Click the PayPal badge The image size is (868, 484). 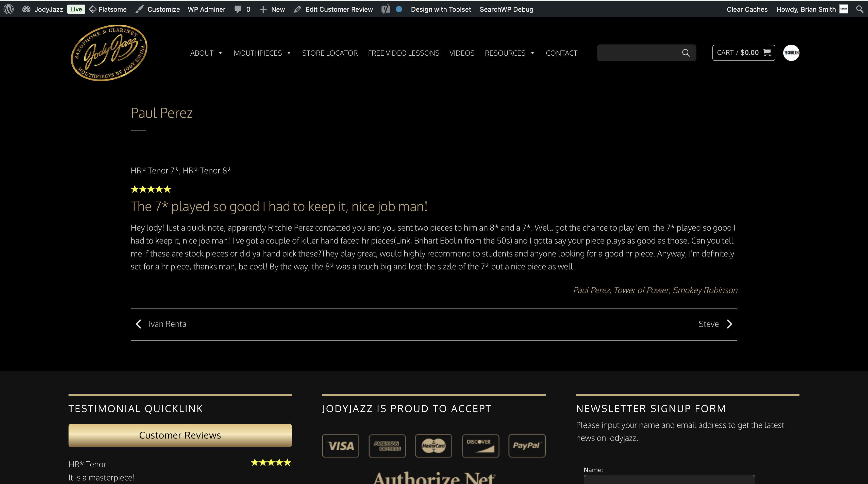tap(527, 446)
